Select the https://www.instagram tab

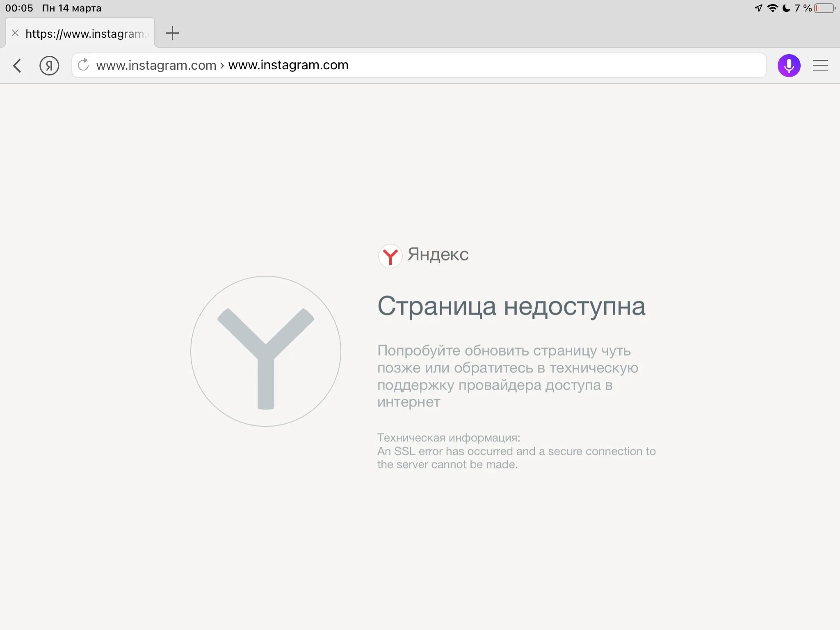(x=85, y=34)
